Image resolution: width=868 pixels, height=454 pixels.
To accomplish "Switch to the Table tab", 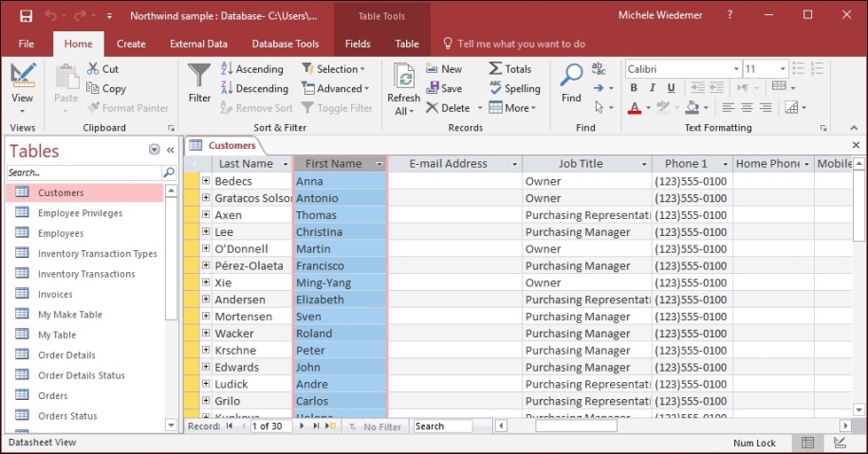I will [x=407, y=44].
